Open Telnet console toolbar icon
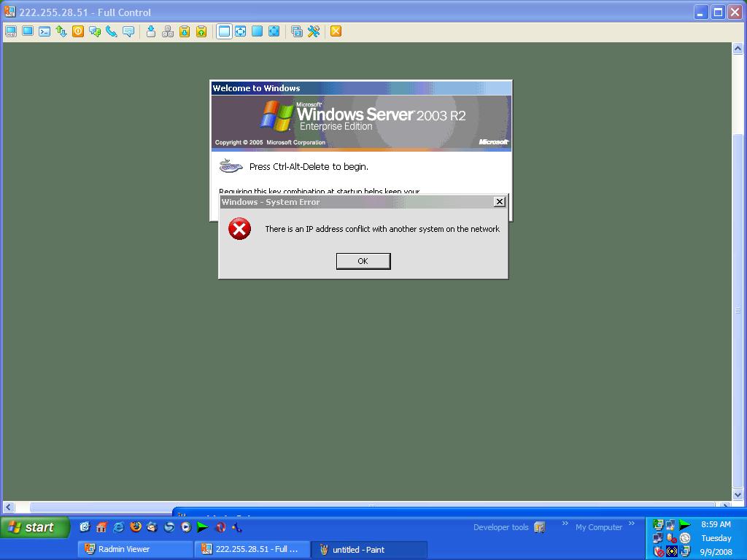 (44, 31)
